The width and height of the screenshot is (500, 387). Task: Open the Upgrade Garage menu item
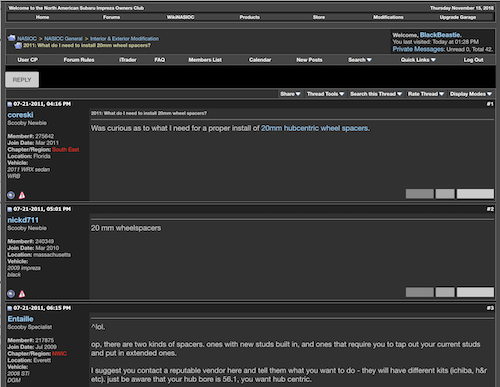[x=458, y=17]
